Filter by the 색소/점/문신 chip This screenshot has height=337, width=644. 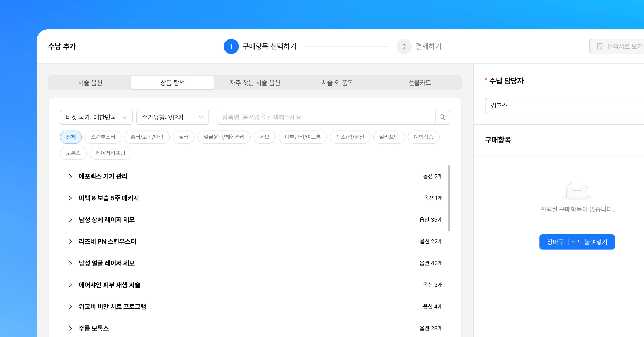pos(350,137)
